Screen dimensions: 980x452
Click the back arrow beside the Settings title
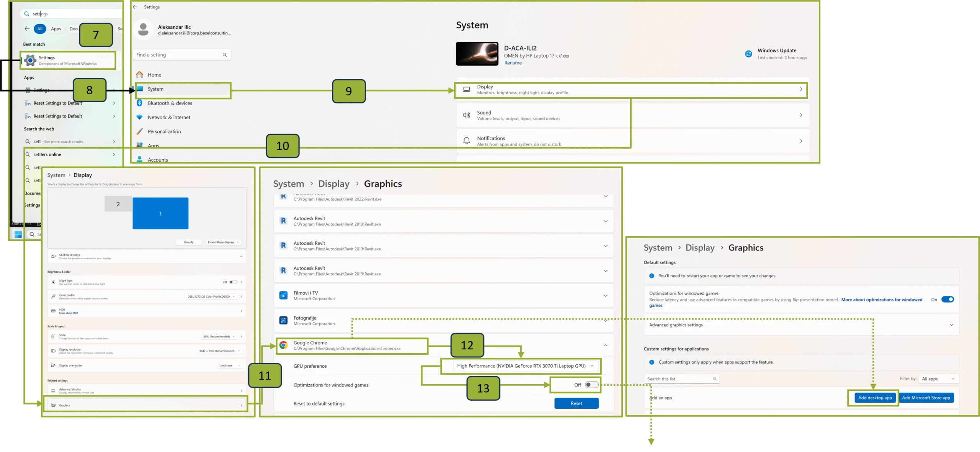[135, 7]
